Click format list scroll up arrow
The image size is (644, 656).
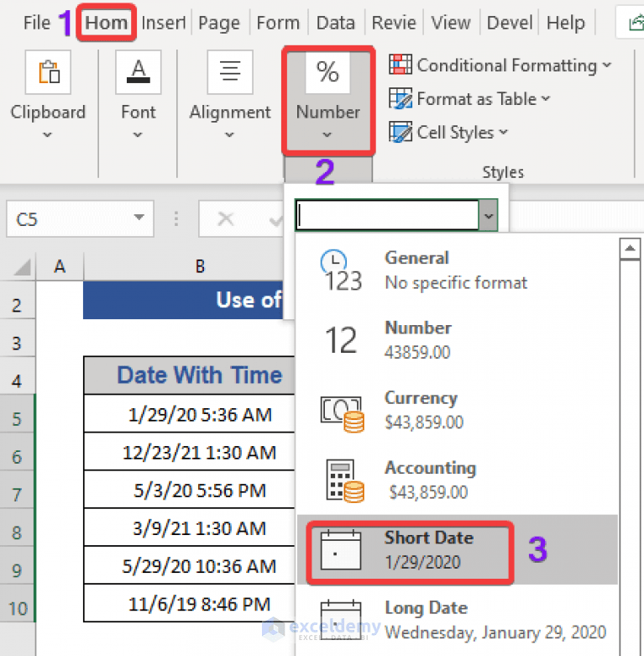(x=630, y=249)
